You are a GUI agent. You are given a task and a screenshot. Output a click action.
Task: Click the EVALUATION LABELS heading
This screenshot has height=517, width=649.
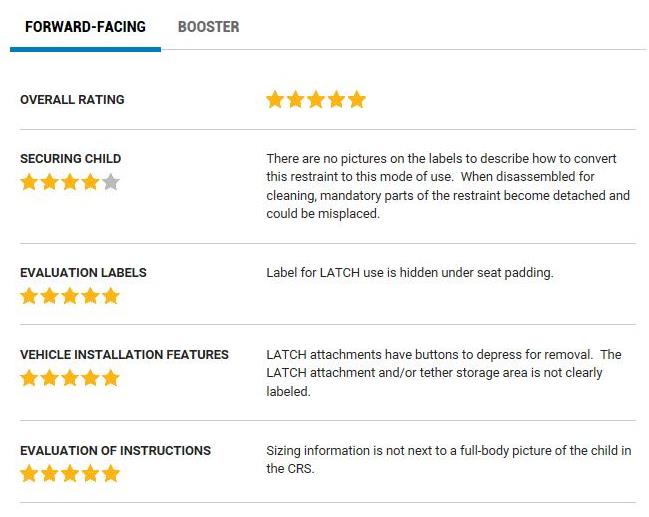point(83,273)
